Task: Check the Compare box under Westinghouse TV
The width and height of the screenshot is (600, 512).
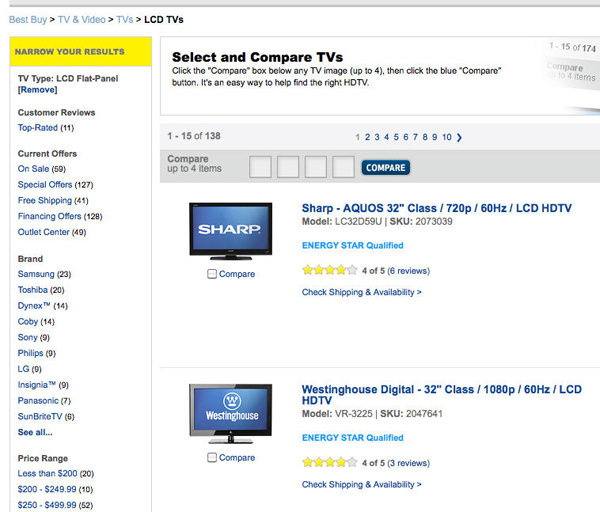Action: tap(212, 458)
